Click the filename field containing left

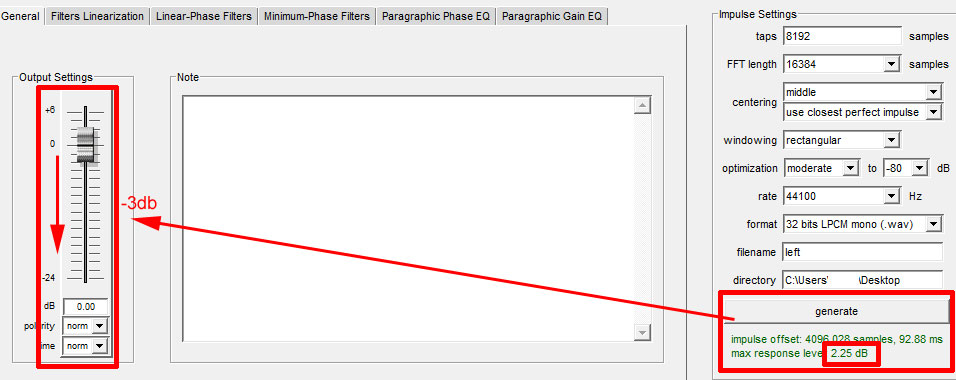[862, 252]
